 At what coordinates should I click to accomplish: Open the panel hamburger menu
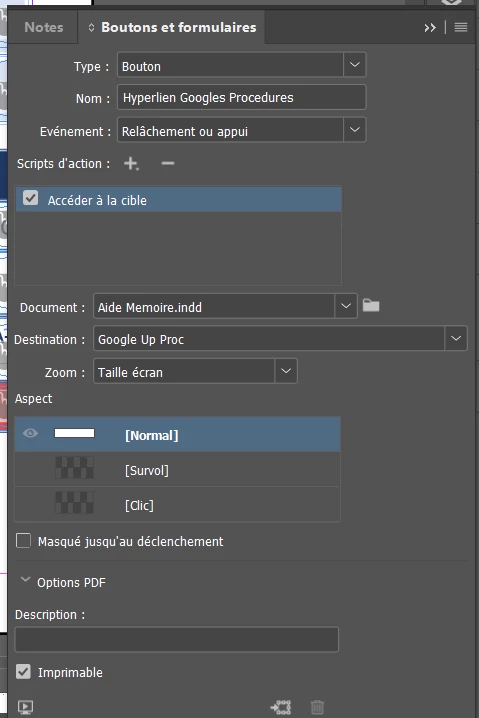point(461,27)
